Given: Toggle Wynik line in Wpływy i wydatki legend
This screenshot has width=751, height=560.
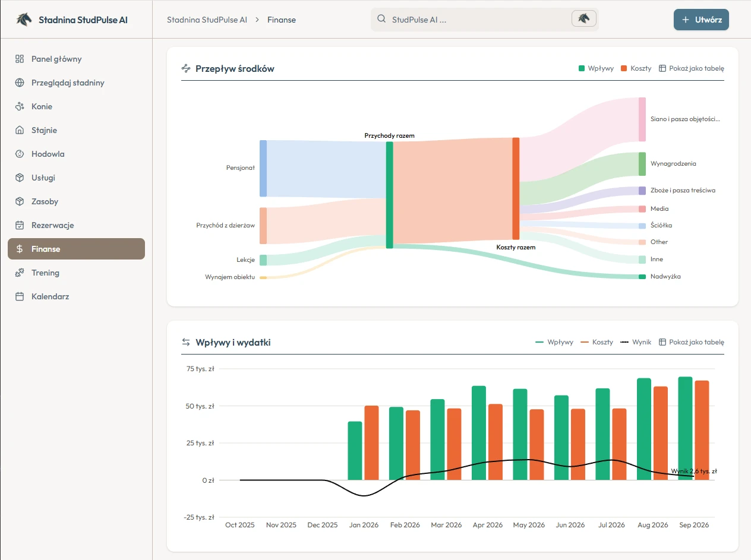Looking at the screenshot, I should coord(636,342).
